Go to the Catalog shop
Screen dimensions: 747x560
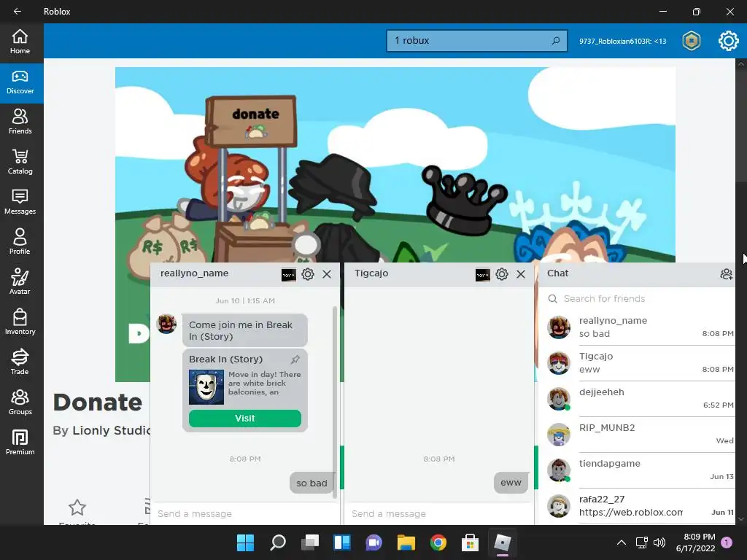pyautogui.click(x=20, y=163)
